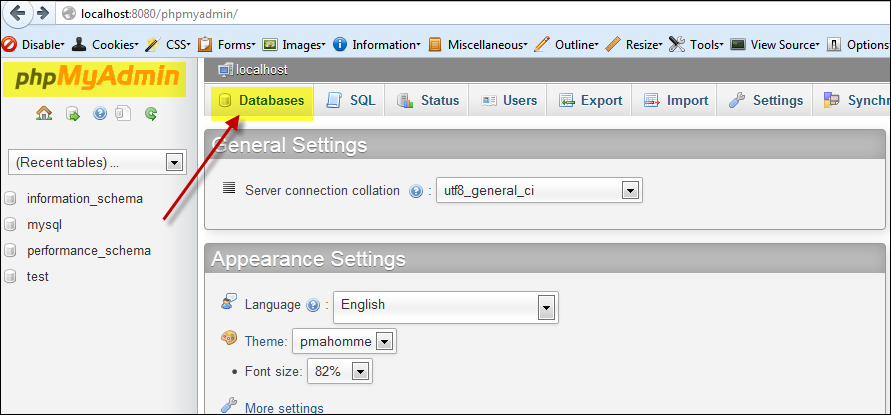The image size is (891, 415).
Task: Open the Information toolbar menu
Action: click(377, 45)
